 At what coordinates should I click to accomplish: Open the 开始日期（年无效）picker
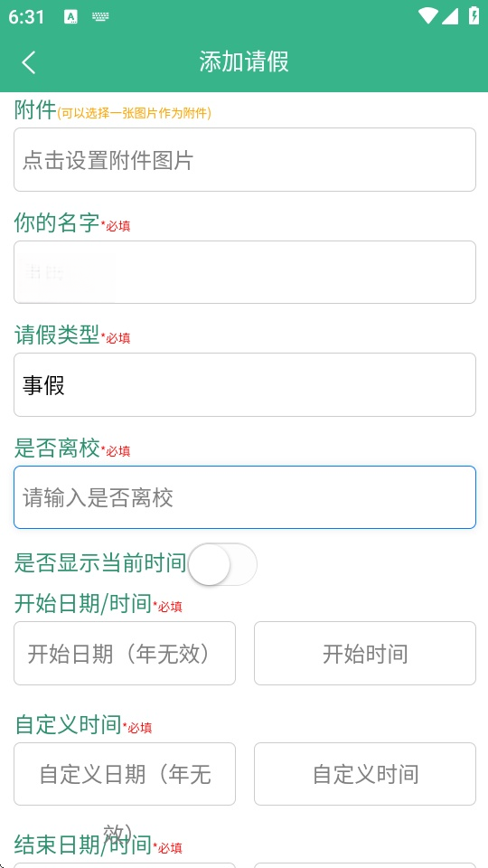[x=125, y=653]
